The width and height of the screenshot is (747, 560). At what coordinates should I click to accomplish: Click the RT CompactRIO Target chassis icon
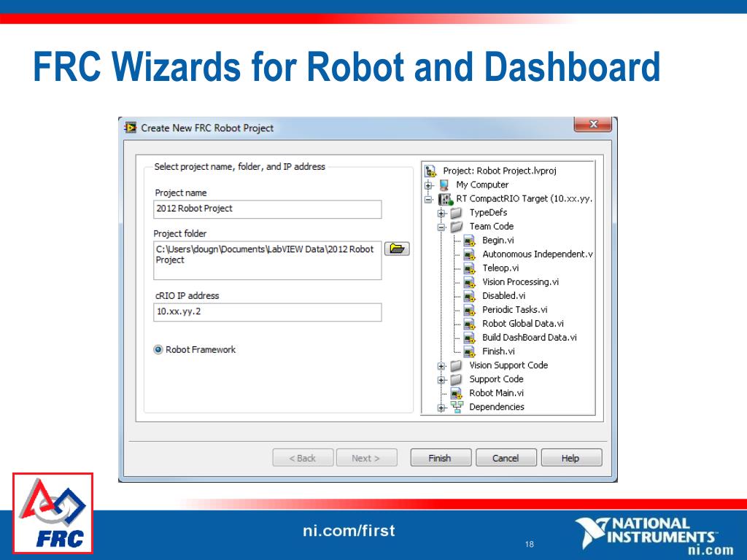[x=446, y=199]
